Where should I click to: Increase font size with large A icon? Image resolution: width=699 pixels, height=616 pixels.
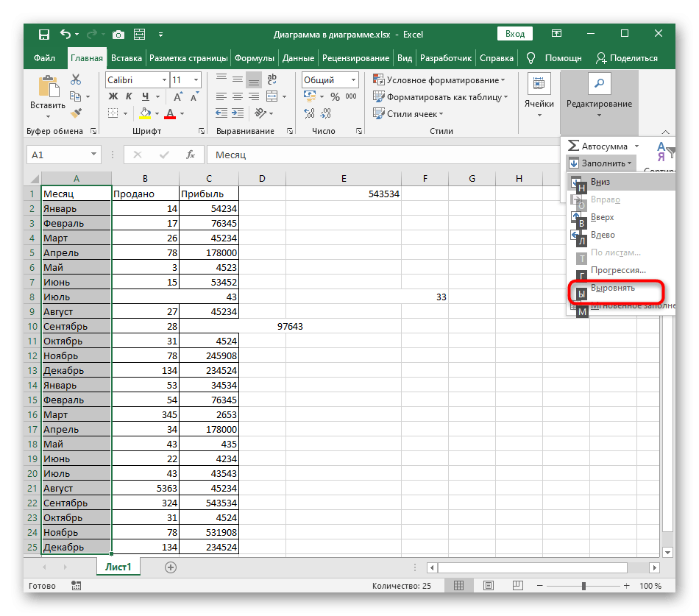[x=178, y=97]
